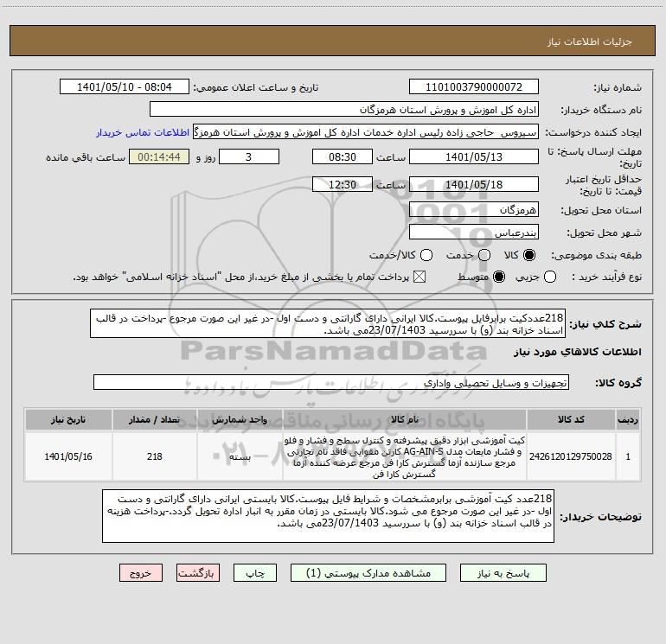Click the شماره نیاز field 1101003790000072
Screen dimensions: 666x644
point(474,86)
